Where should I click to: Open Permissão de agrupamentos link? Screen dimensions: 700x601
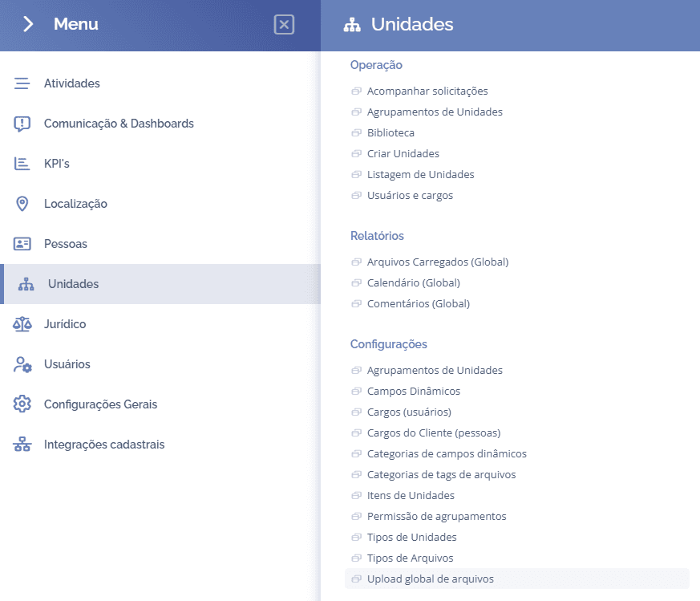(x=437, y=517)
